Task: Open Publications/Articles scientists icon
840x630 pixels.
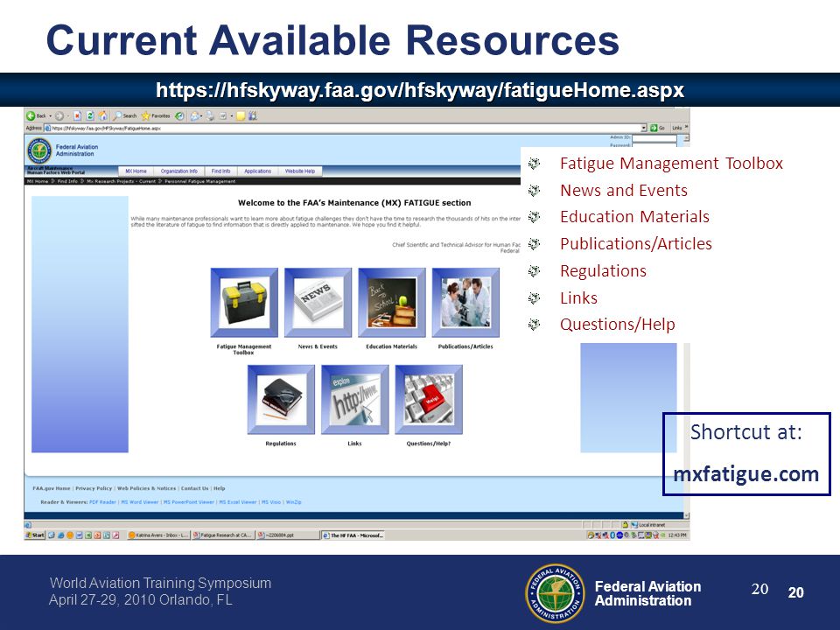Action: (x=465, y=303)
